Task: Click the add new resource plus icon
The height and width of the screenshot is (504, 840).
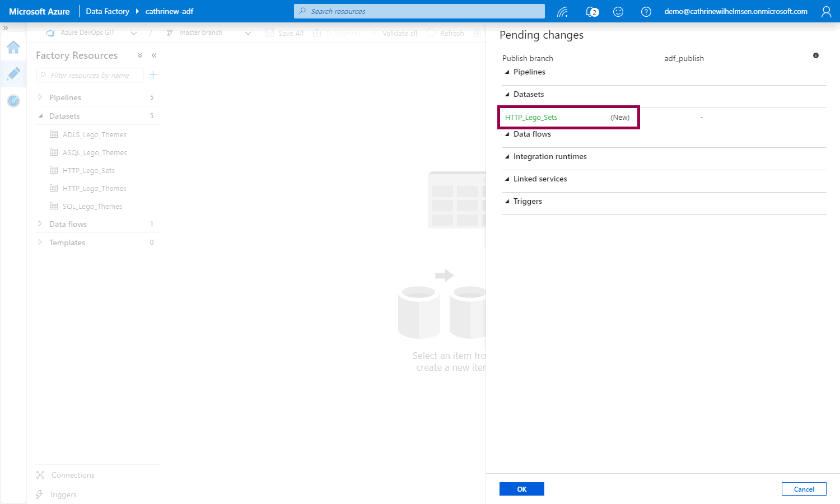Action: [x=153, y=75]
